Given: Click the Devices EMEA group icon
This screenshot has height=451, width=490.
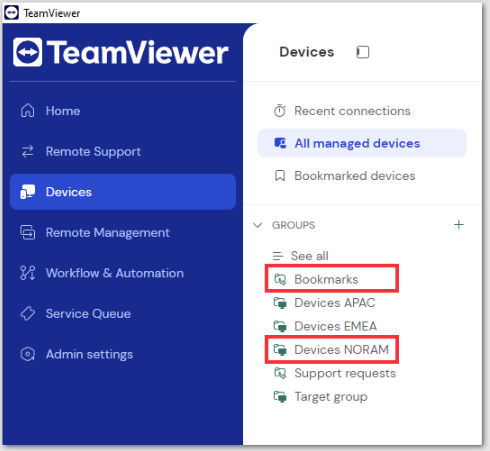Looking at the screenshot, I should tap(280, 326).
